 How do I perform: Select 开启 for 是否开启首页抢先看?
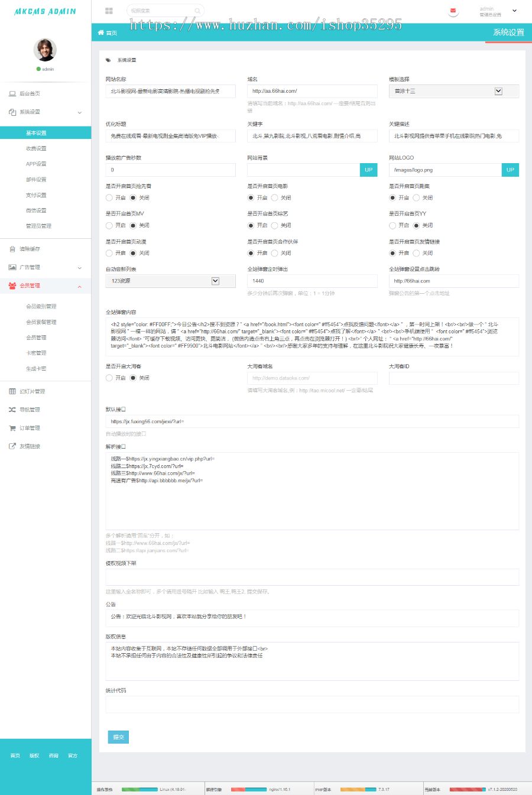pyautogui.click(x=109, y=198)
